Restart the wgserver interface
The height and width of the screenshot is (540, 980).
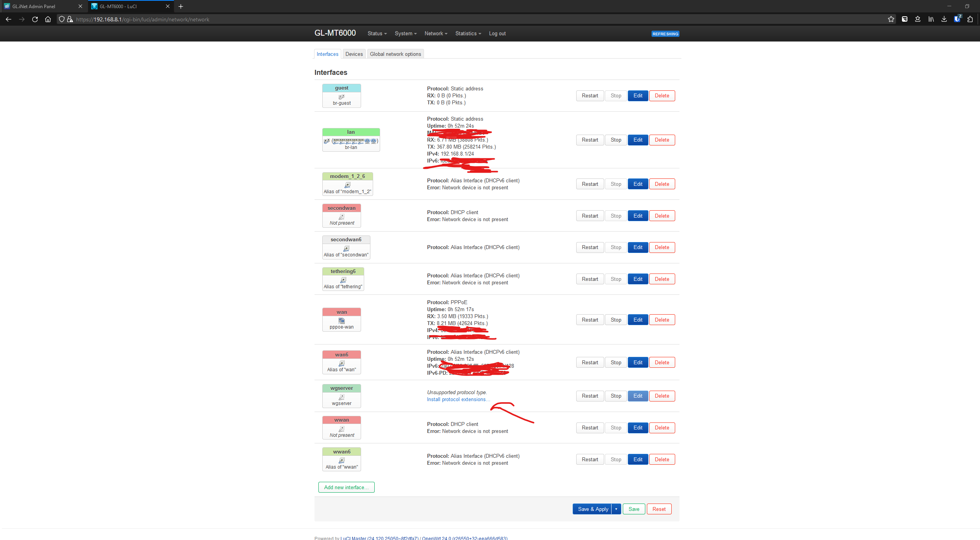[x=590, y=396]
